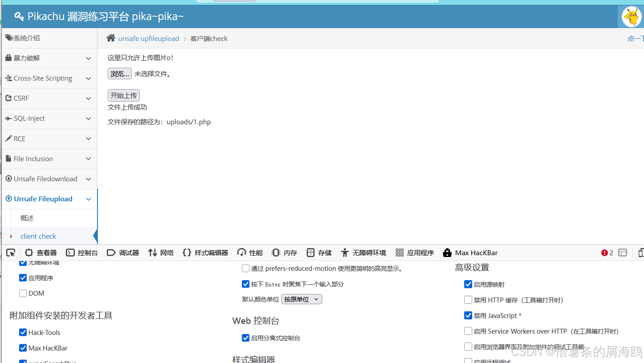The width and height of the screenshot is (644, 363).
Task: Expand the File Inclusion menu
Action: click(88, 159)
